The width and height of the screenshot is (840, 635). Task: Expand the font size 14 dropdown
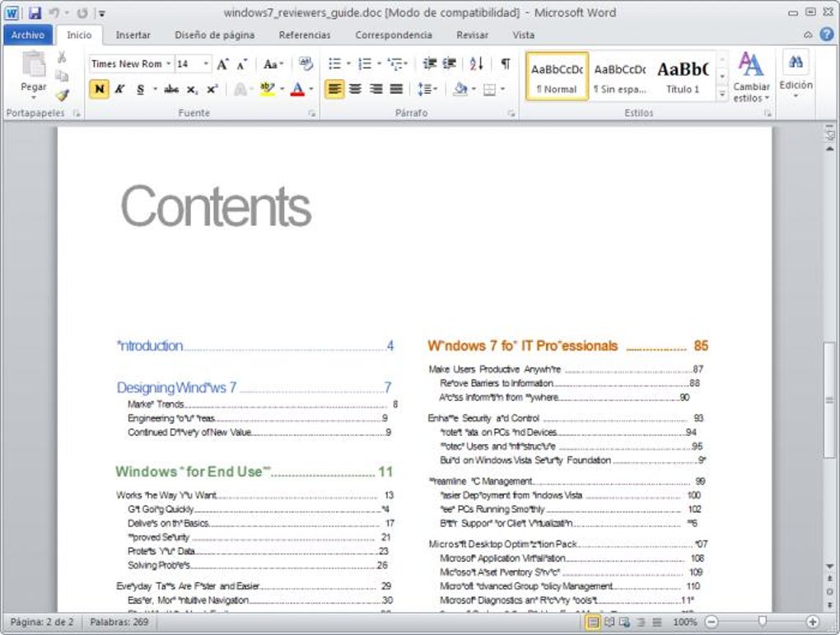206,64
